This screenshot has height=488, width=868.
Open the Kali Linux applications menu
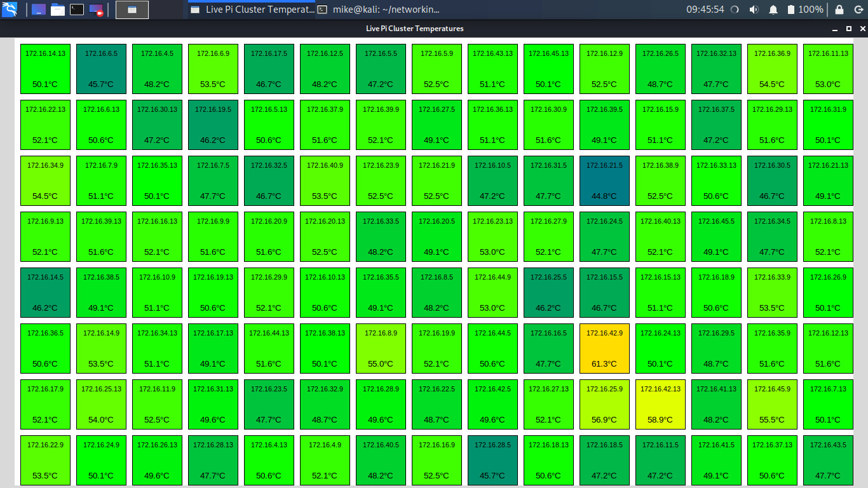(10, 10)
